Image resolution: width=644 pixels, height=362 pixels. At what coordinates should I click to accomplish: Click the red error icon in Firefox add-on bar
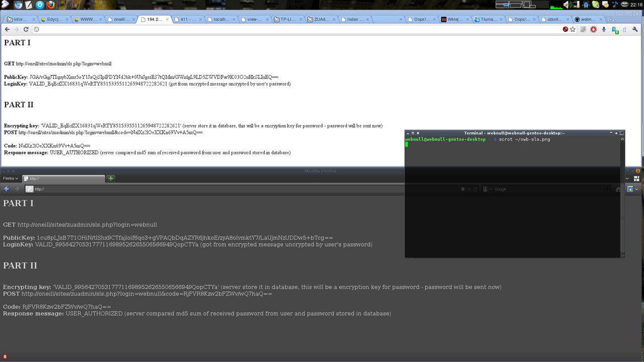point(5,357)
